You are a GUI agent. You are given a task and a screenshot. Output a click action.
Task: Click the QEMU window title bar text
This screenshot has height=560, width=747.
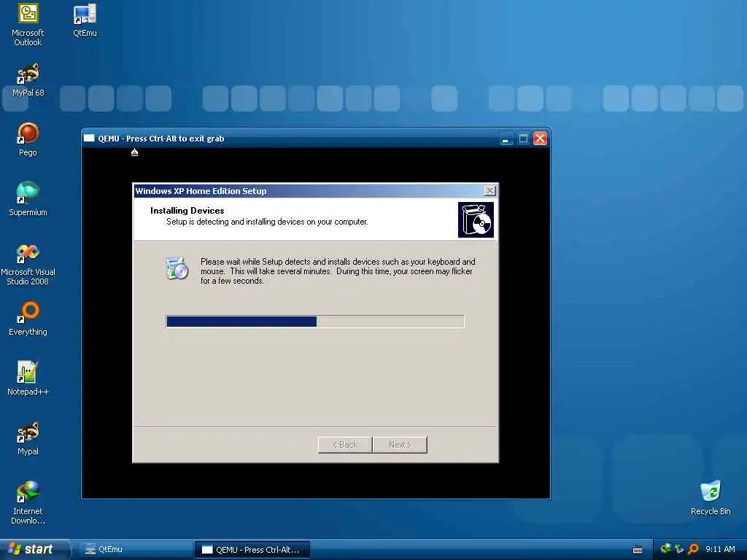[x=161, y=139]
